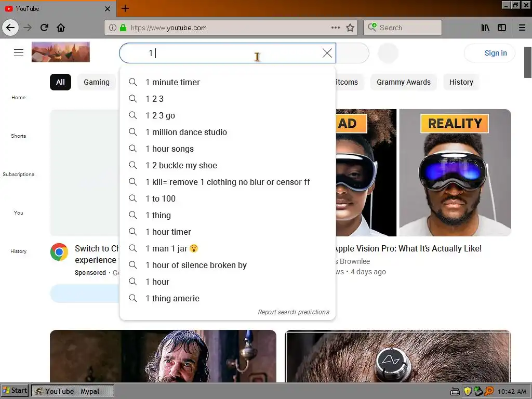Viewport: 532px width, 399px height.
Task: Focus the YouTube search input field
Action: pyautogui.click(x=228, y=53)
